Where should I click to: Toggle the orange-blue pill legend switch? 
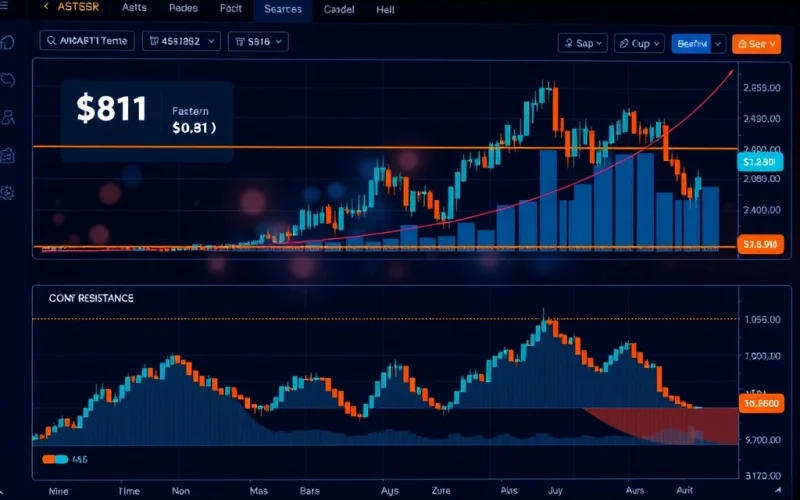(55, 459)
